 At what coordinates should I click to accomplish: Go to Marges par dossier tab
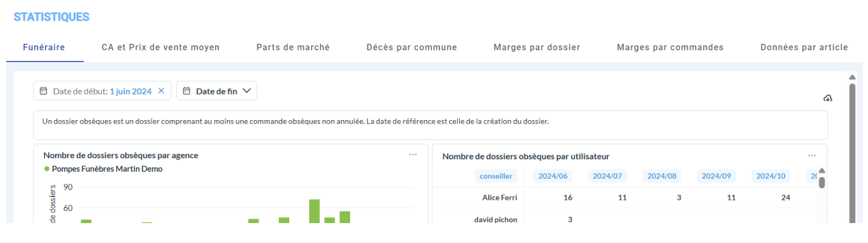537,47
